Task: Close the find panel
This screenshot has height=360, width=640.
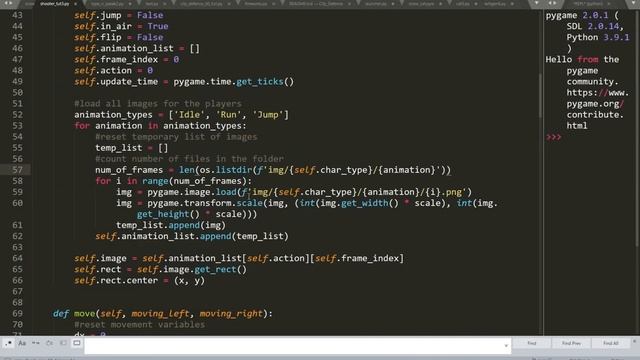Action: [x=634, y=342]
